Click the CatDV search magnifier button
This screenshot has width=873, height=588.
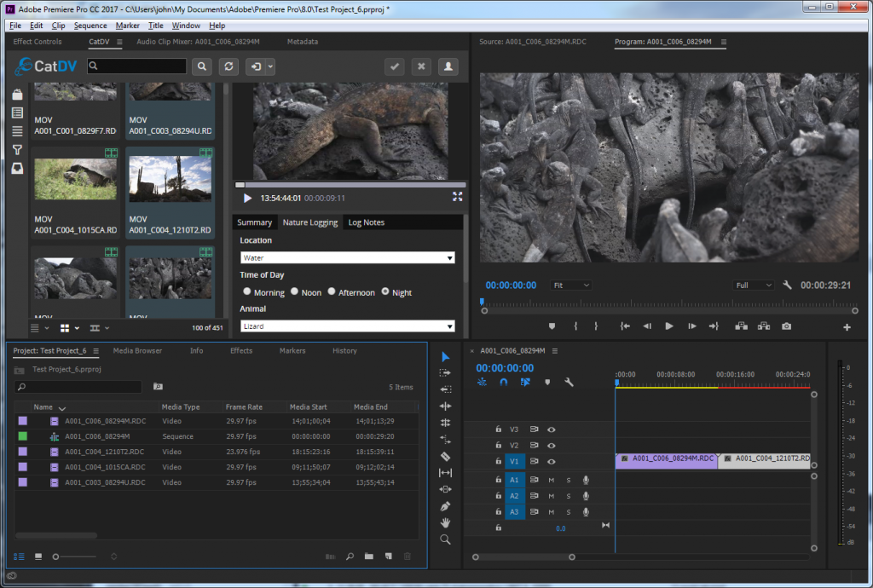[x=201, y=66]
